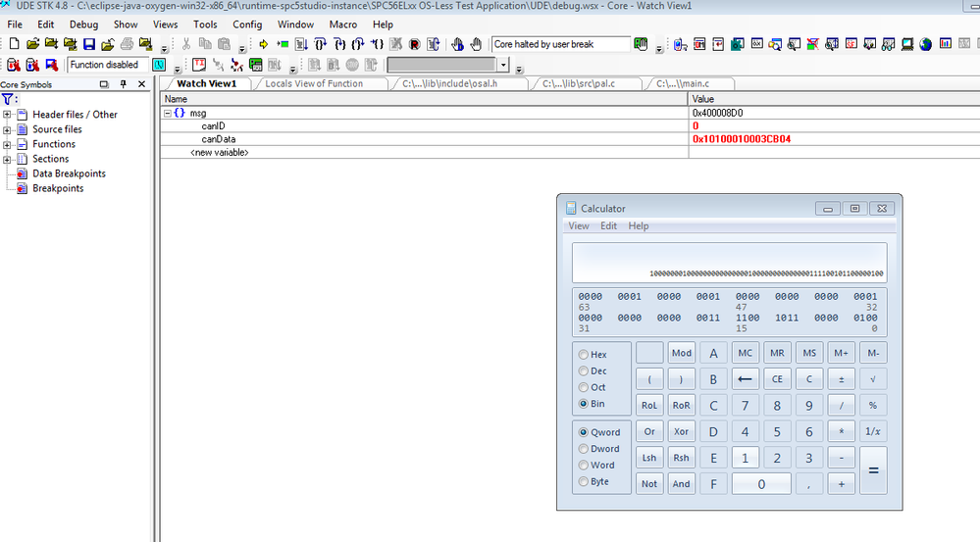The width and height of the screenshot is (980, 542).
Task: Click the red SF window icon
Action: click(x=851, y=44)
